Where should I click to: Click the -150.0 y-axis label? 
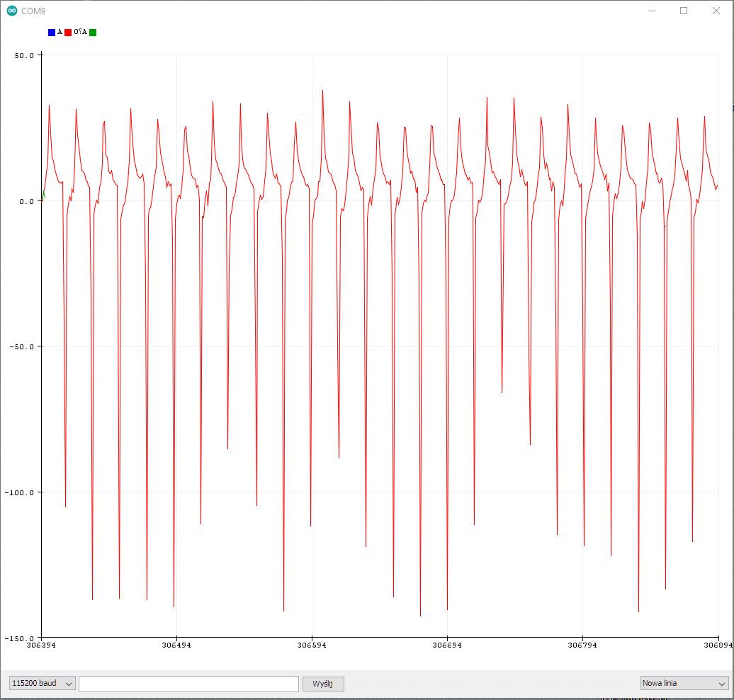click(20, 638)
